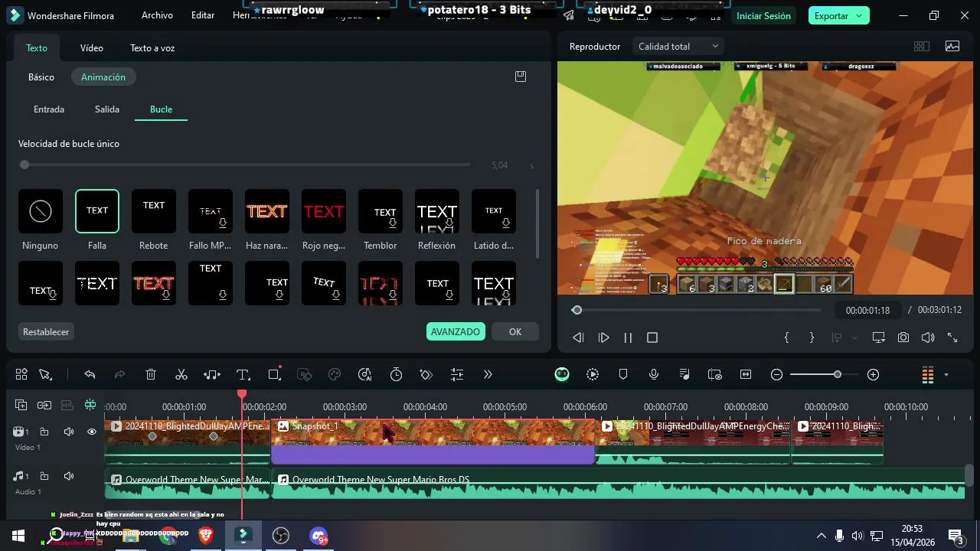Screen dimensions: 980x551
Task: Record voiceover with the microphone icon
Action: [654, 374]
